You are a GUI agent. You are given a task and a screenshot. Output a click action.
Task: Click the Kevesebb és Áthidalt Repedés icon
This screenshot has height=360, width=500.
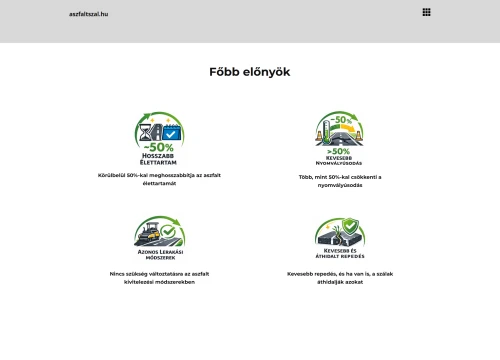pos(340,238)
